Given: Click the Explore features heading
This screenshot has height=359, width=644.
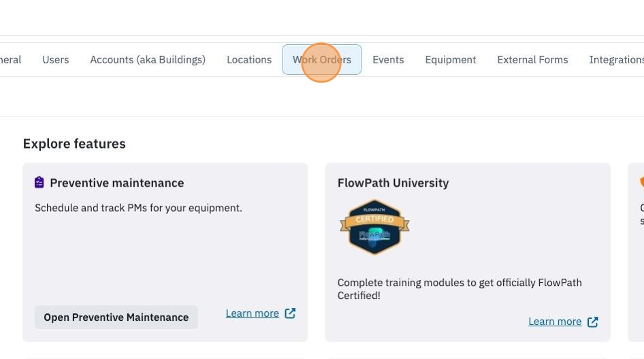Looking at the screenshot, I should coord(74,144).
